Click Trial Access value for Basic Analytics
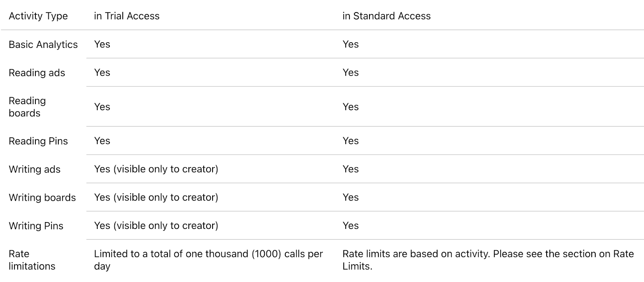644x282 pixels. click(x=102, y=44)
